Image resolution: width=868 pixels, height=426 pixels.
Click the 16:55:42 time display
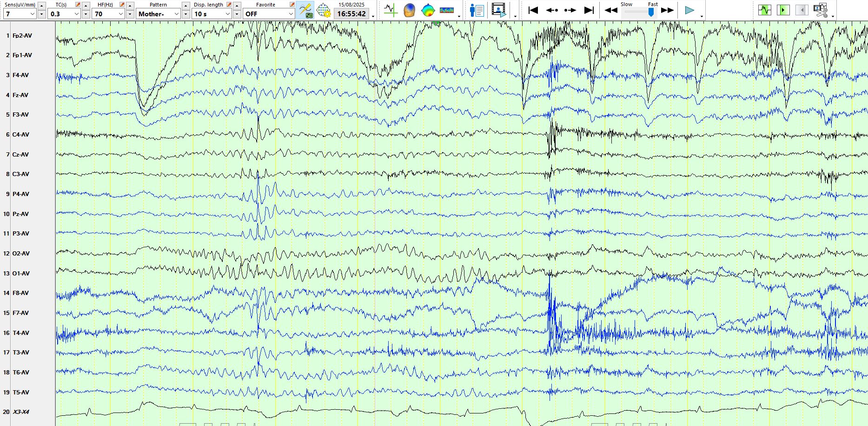tap(351, 14)
